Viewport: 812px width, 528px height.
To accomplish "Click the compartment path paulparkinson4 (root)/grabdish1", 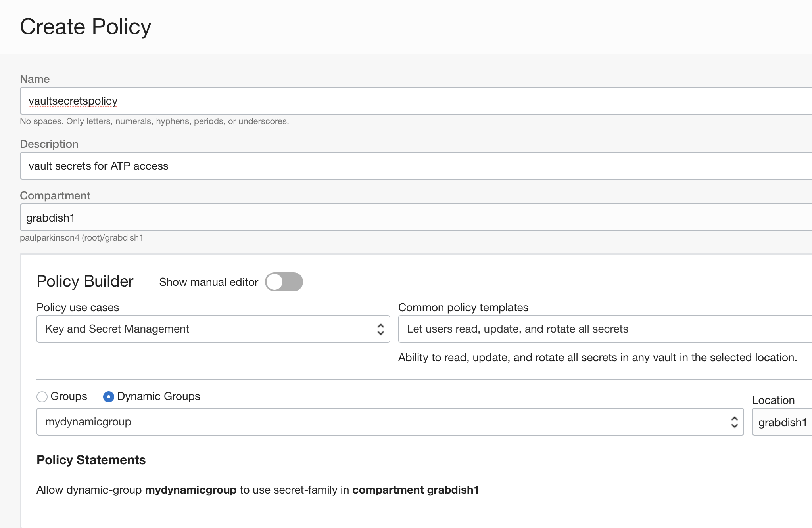I will coord(81,238).
